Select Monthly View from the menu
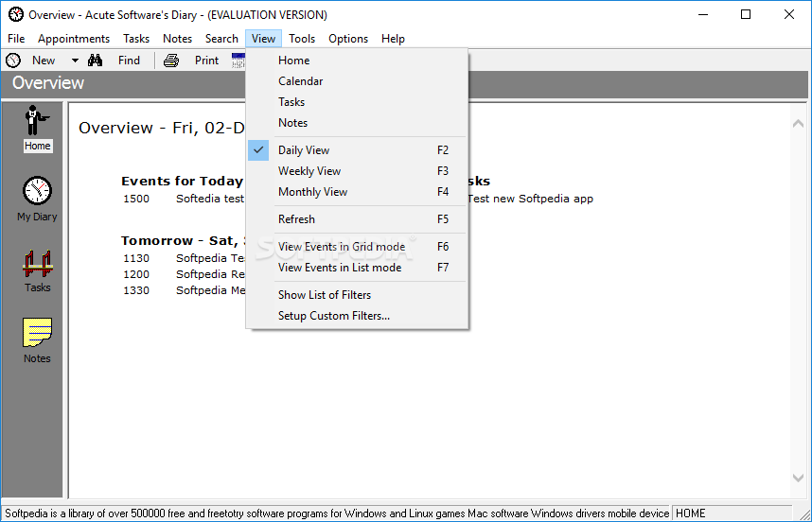 (357, 191)
